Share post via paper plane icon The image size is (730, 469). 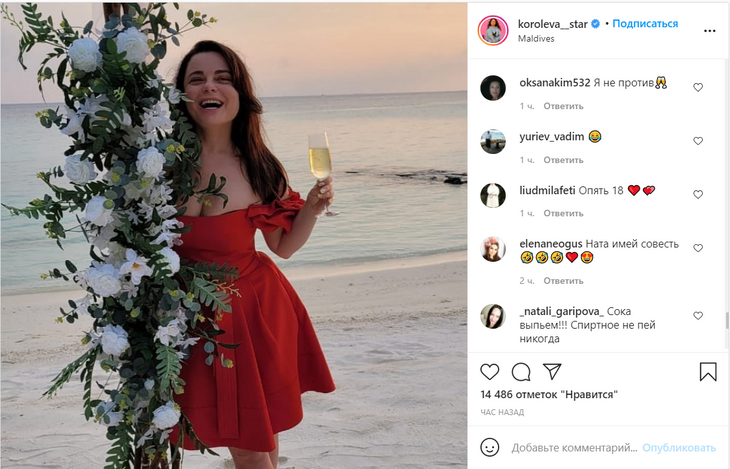(552, 372)
